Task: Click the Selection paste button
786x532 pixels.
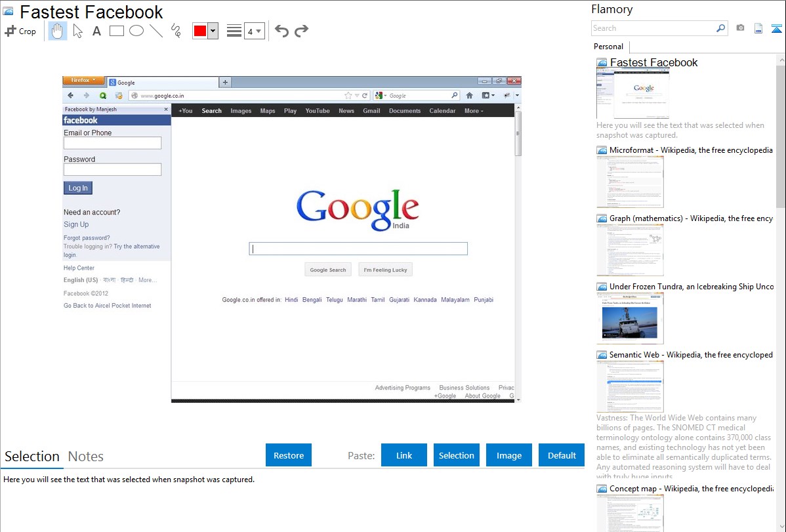Action: tap(457, 455)
